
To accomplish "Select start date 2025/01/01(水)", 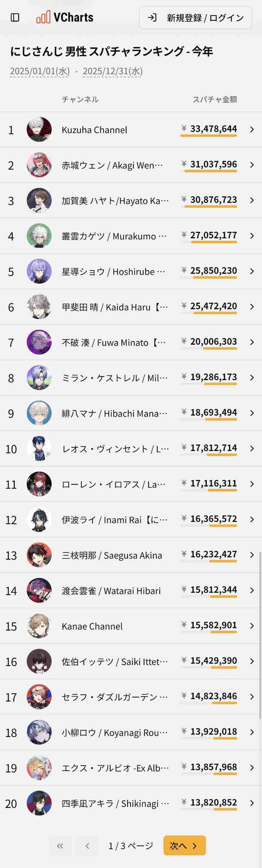I will (40, 71).
